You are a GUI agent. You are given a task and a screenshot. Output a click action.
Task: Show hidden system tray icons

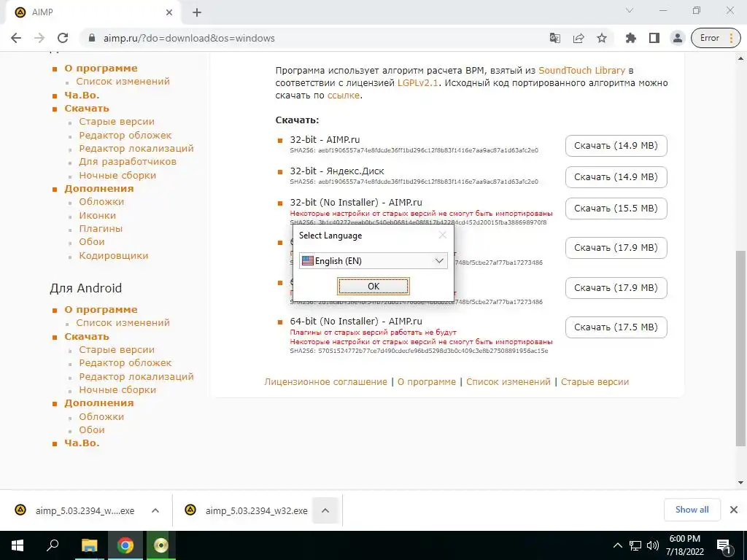[x=617, y=545]
